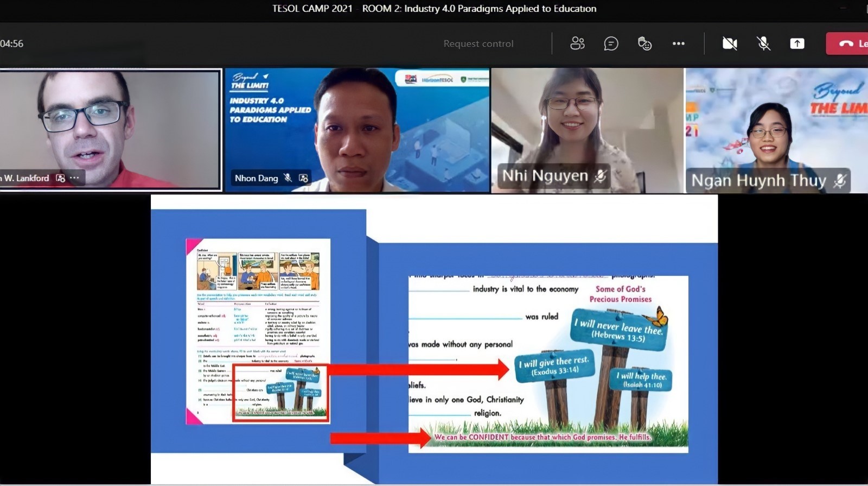The width and height of the screenshot is (868, 486).
Task: Open more options on W. Lankford's tile
Action: coord(75,178)
